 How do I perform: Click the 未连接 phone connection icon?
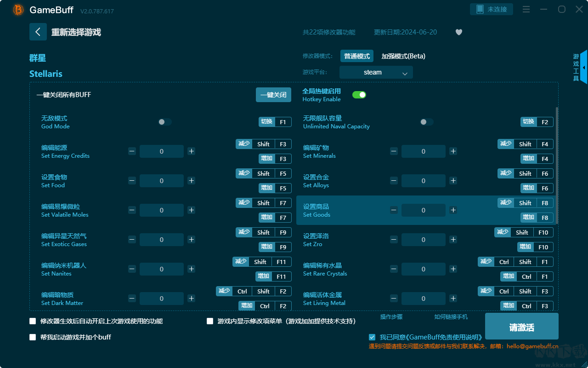coord(480,9)
